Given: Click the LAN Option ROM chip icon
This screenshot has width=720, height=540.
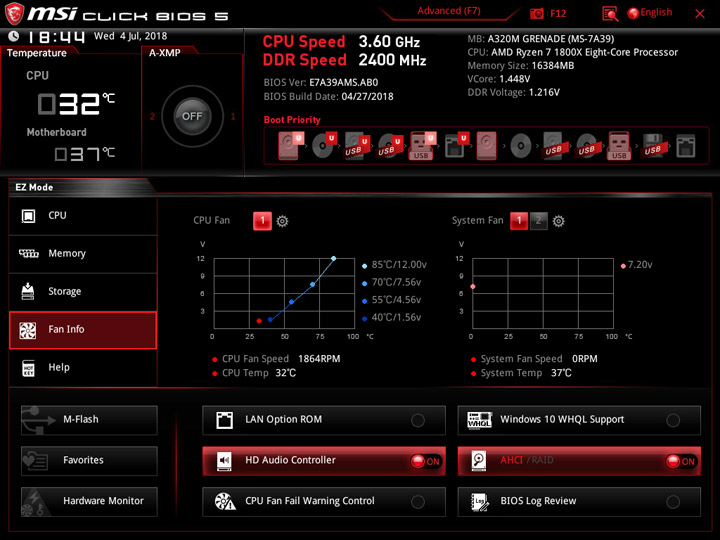Looking at the screenshot, I should (224, 420).
